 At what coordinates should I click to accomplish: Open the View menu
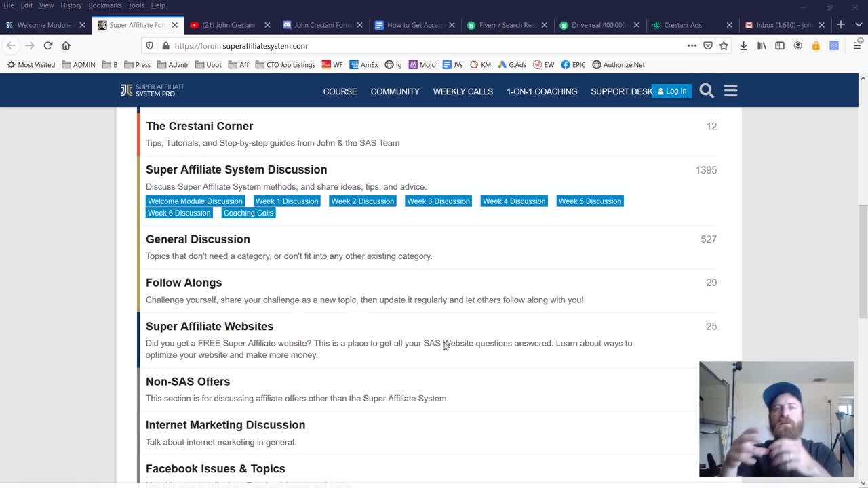pos(46,5)
